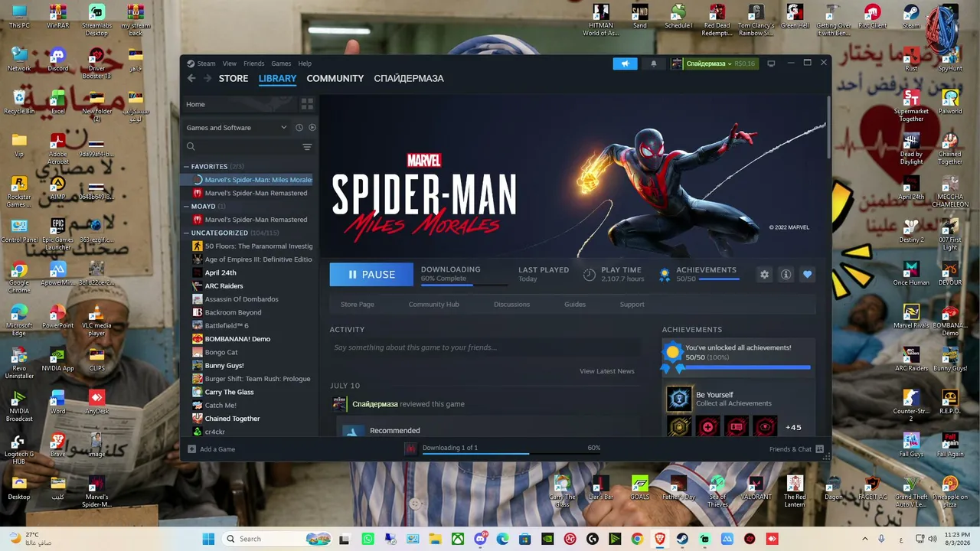980x551 pixels.
Task: Open WhatsApp from the taskbar
Action: tap(368, 539)
